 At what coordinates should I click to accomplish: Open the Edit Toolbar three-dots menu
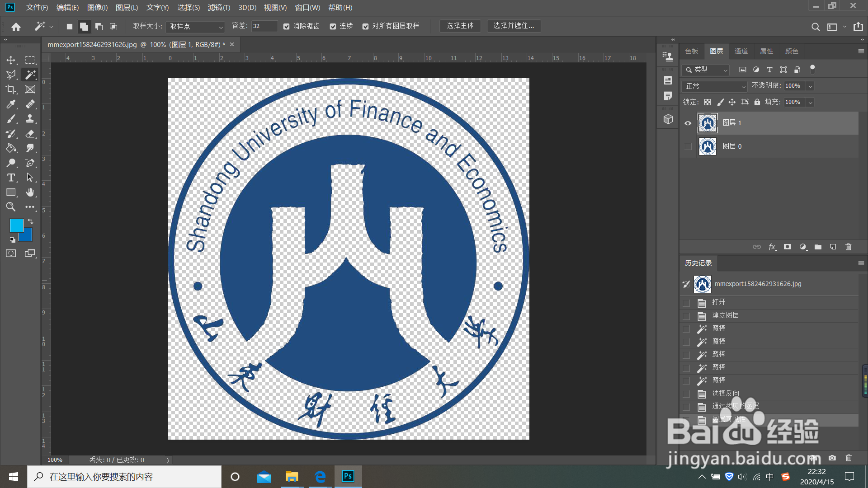click(30, 207)
